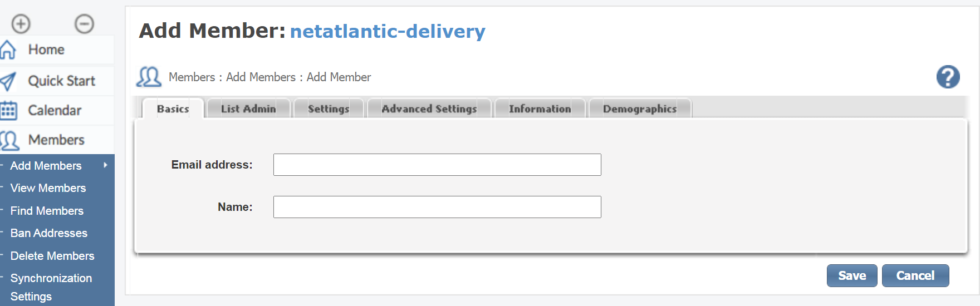Click the Calendar grid icon
This screenshot has height=306, width=980.
[x=8, y=110]
